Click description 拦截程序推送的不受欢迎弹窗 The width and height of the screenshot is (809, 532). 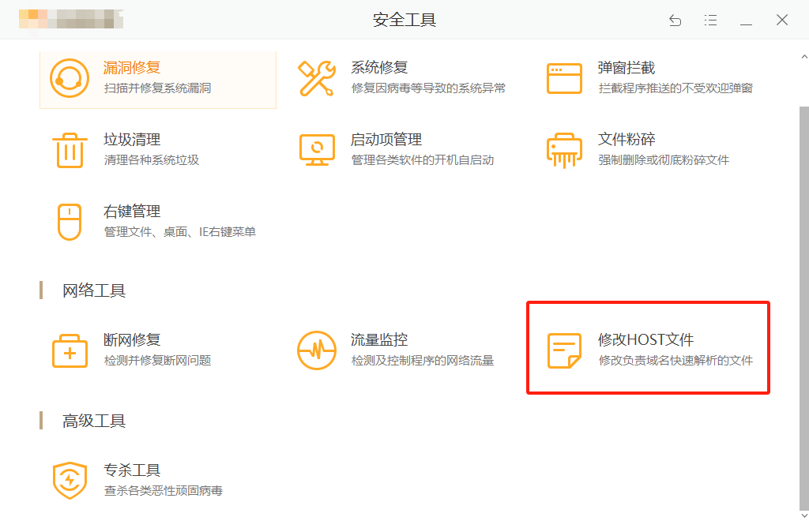[x=675, y=88]
